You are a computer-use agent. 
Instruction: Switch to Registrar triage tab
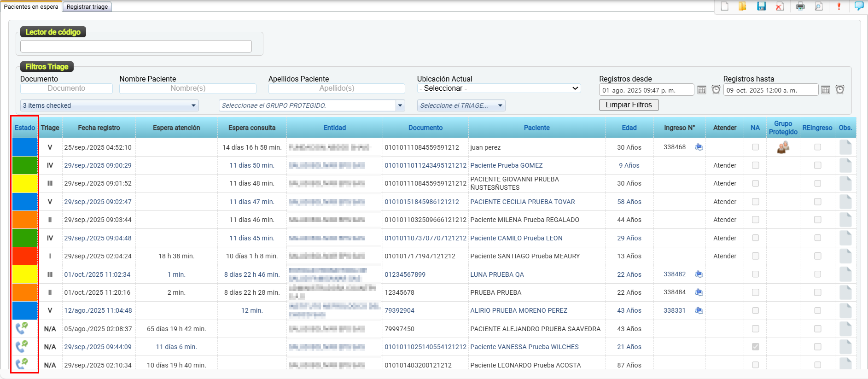[87, 7]
